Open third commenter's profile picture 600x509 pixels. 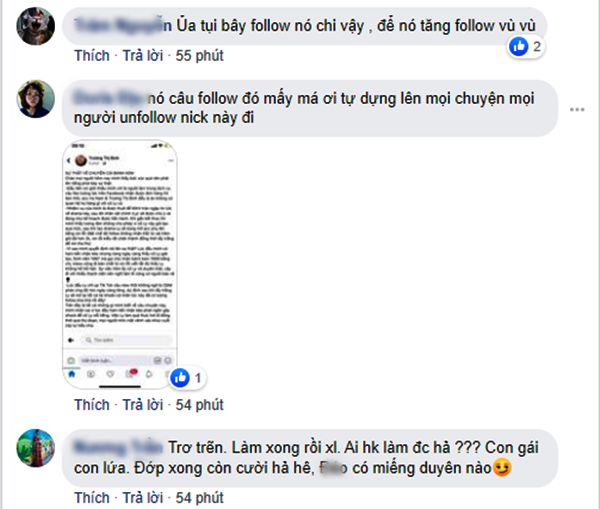[x=35, y=448]
